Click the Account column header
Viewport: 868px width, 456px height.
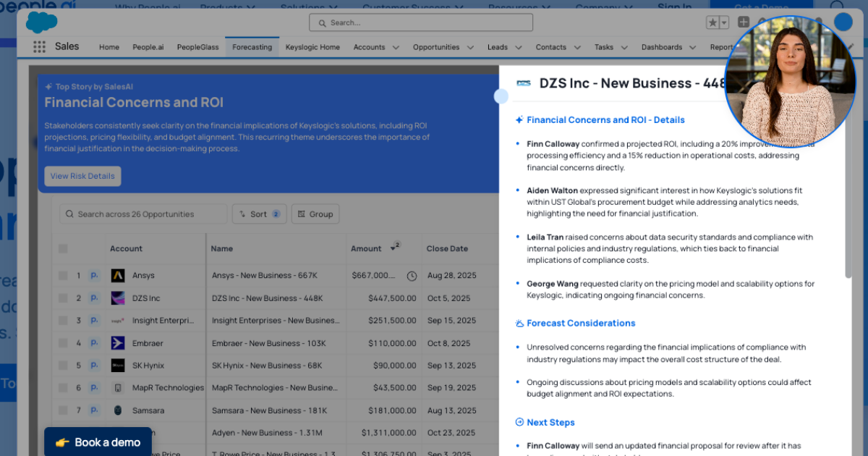[x=126, y=248]
